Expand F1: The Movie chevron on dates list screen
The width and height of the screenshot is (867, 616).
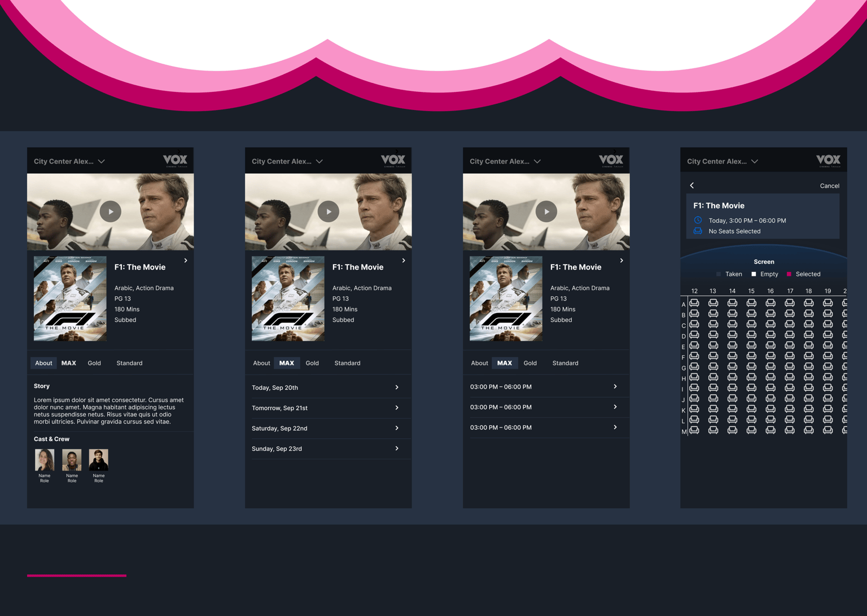[x=404, y=261]
